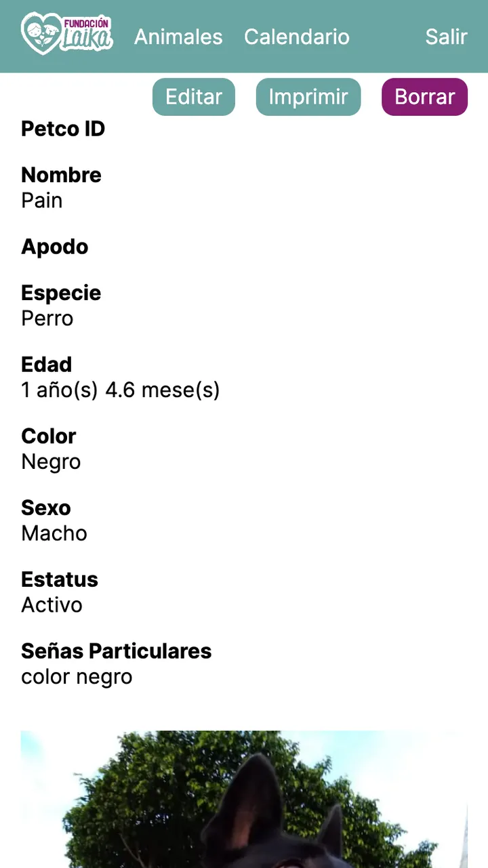Viewport: 488px width, 868px height.
Task: Click the Fundación Laika heart logo
Action: coord(66,34)
